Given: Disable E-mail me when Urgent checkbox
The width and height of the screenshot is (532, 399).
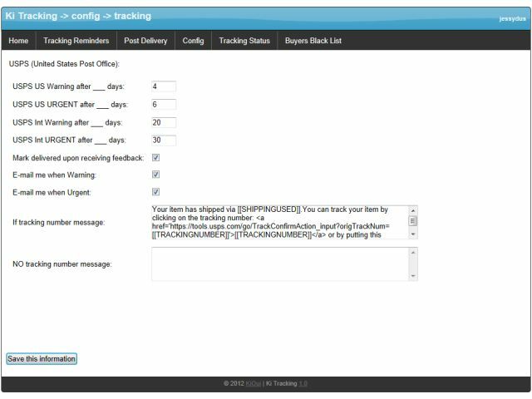Looking at the screenshot, I should point(155,192).
